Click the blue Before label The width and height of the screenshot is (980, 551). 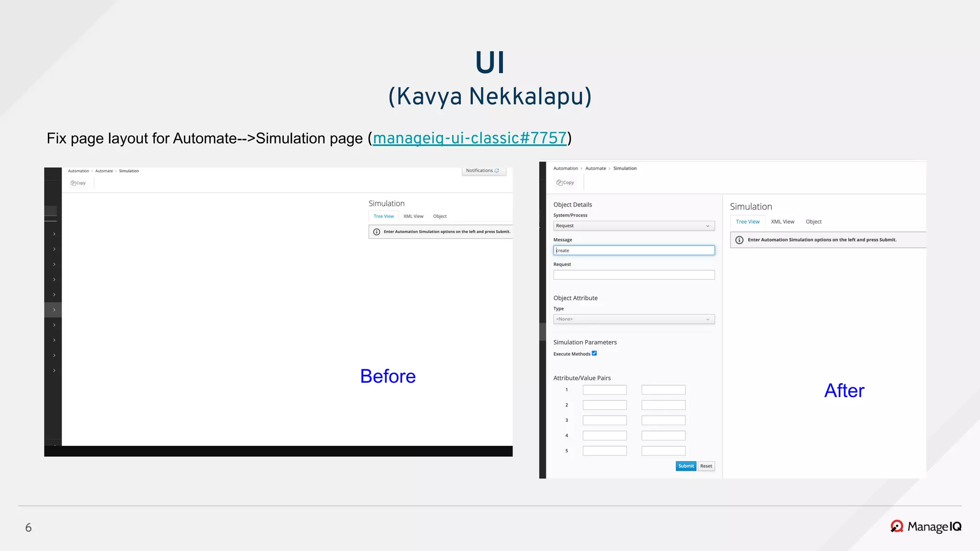pyautogui.click(x=388, y=376)
